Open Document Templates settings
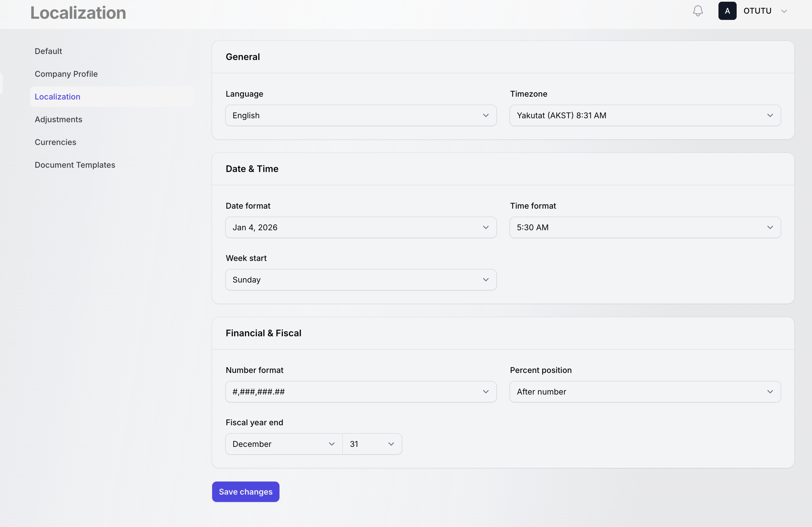This screenshot has height=527, width=812. tap(75, 165)
